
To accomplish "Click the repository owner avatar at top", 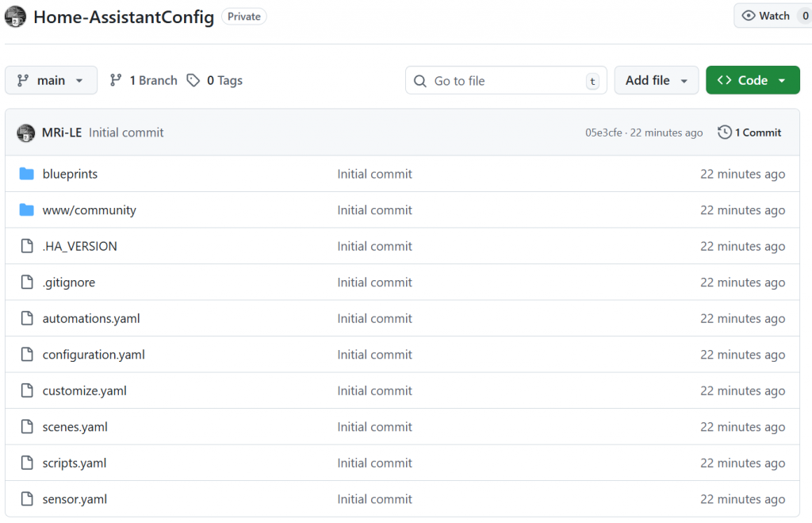I will (x=15, y=17).
